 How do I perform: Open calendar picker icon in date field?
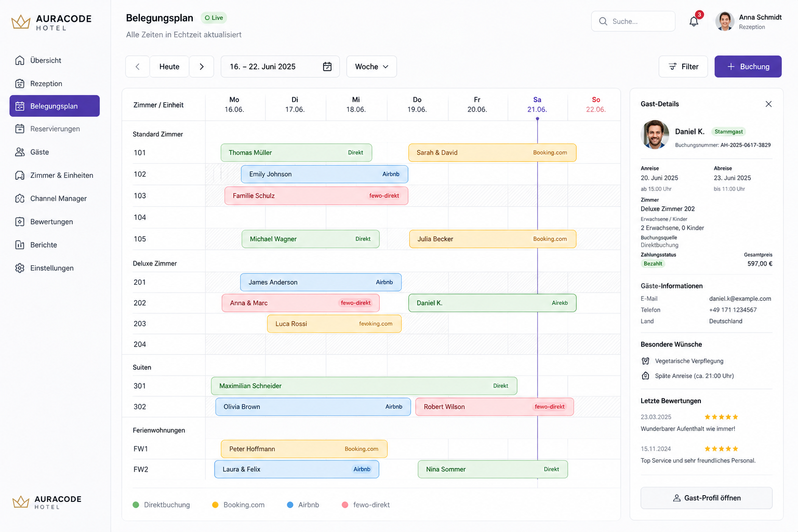click(x=327, y=66)
